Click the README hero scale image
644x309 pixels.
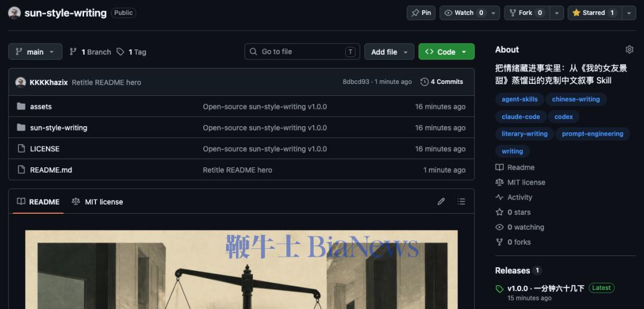coord(241,269)
